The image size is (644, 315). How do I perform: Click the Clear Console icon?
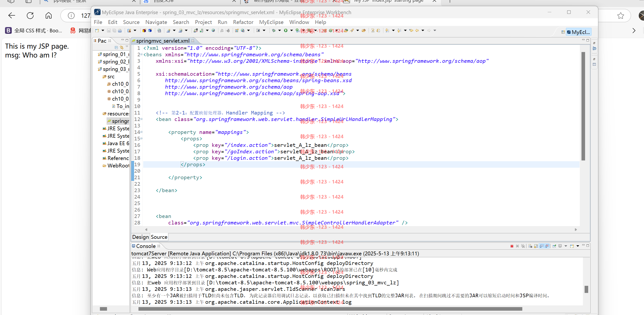click(x=530, y=246)
